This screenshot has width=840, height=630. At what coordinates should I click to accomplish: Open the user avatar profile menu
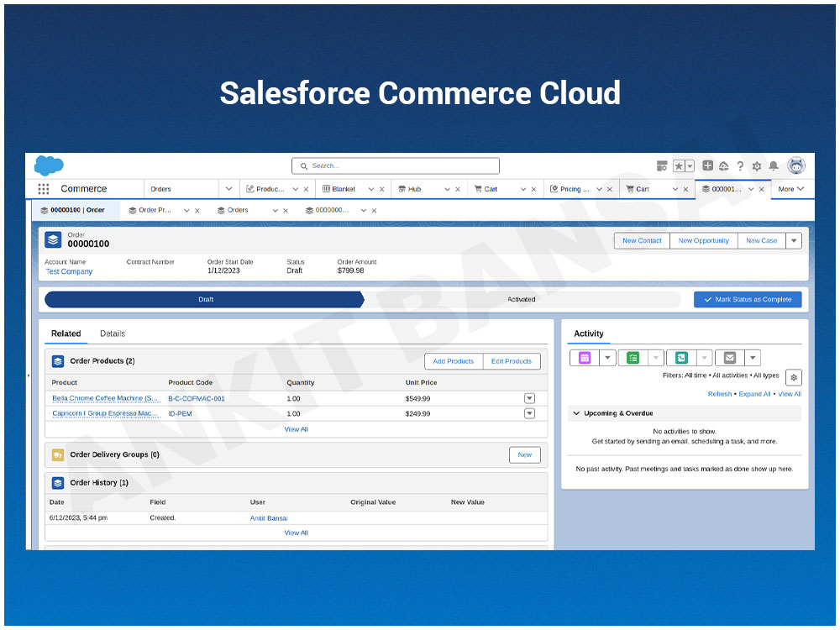click(x=796, y=165)
